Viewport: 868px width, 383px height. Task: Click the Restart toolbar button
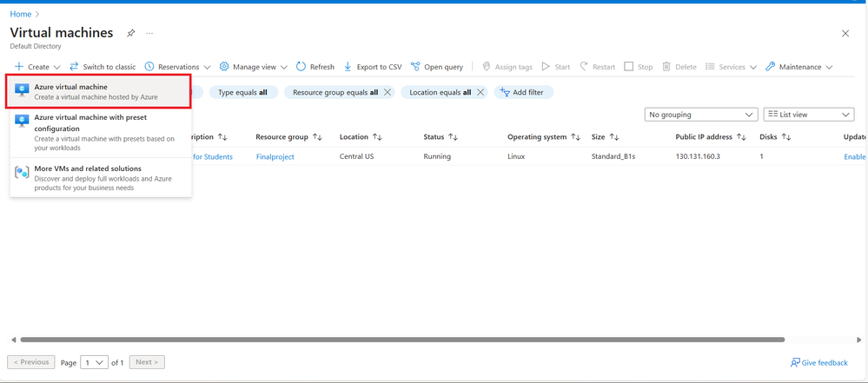coord(597,67)
